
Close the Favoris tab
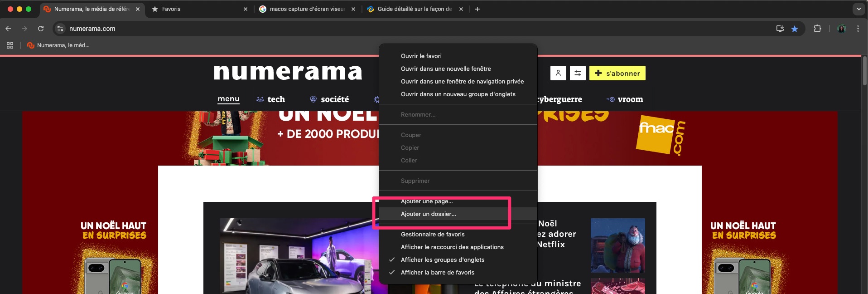(246, 9)
